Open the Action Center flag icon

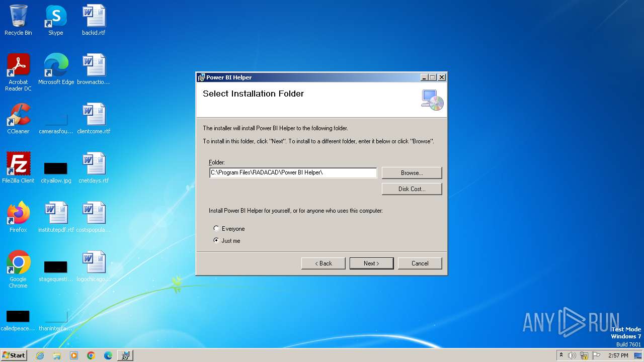596,355
